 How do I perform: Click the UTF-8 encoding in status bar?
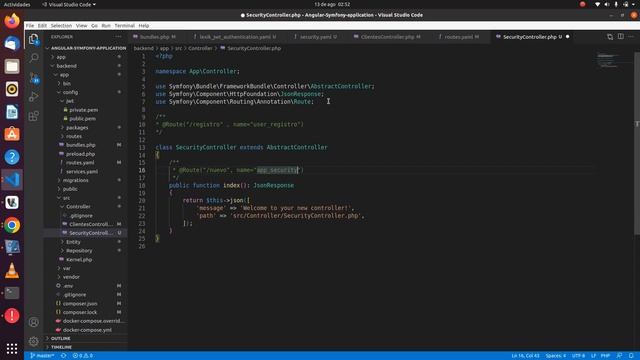click(578, 356)
